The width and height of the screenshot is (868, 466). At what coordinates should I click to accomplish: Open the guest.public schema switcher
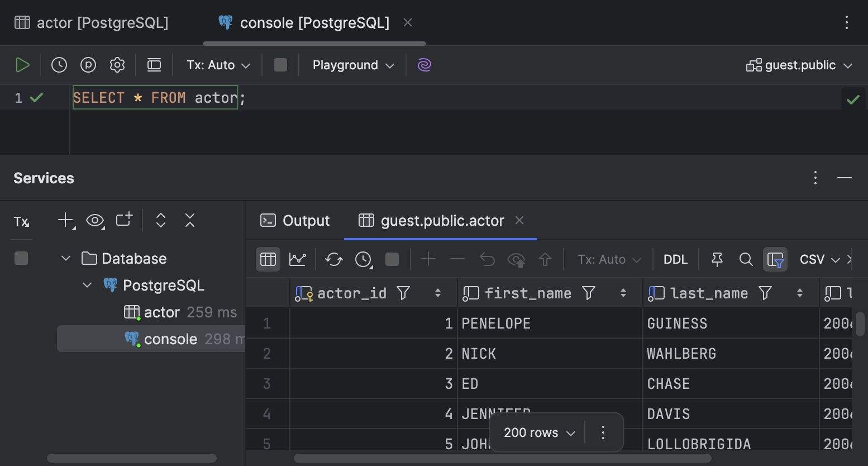point(799,65)
